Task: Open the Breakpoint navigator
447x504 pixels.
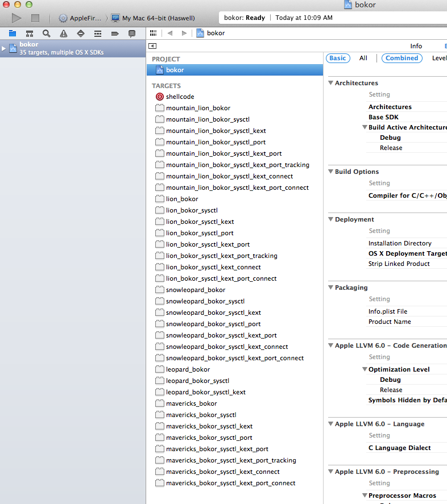Action: 114,34
